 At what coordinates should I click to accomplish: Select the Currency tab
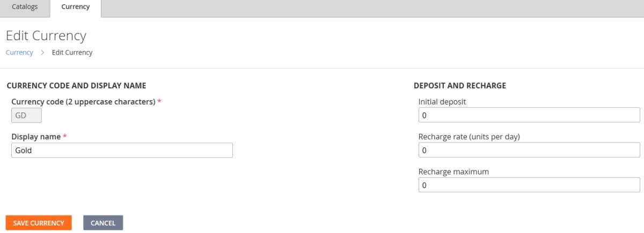pyautogui.click(x=75, y=7)
